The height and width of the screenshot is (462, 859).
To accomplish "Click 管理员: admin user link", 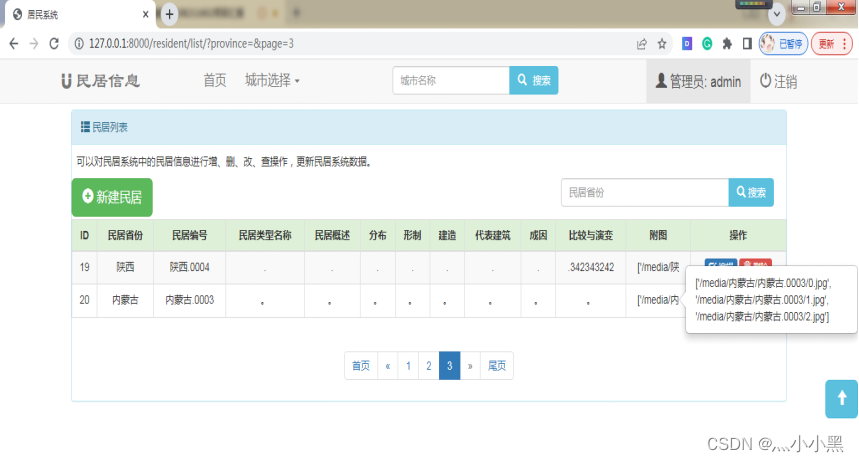I will [x=698, y=82].
